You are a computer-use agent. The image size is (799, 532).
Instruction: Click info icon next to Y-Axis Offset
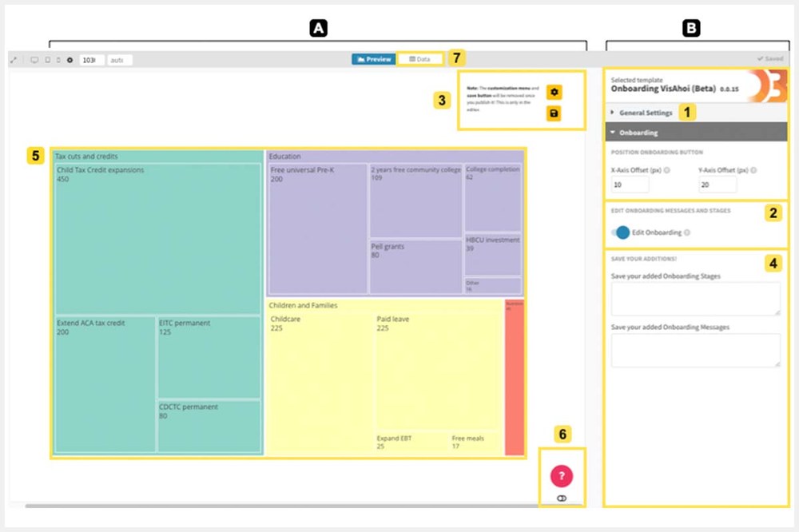753,170
